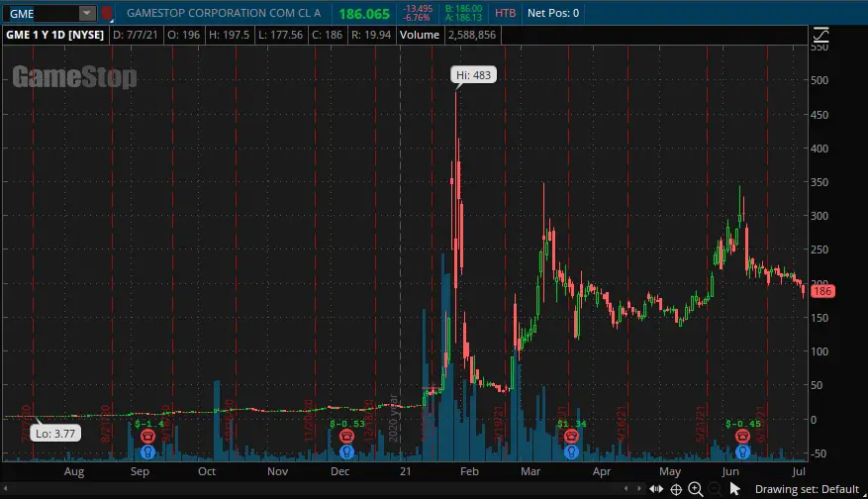Click the blue lightbulb icon in June
The height and width of the screenshot is (499, 868).
pyautogui.click(x=742, y=451)
